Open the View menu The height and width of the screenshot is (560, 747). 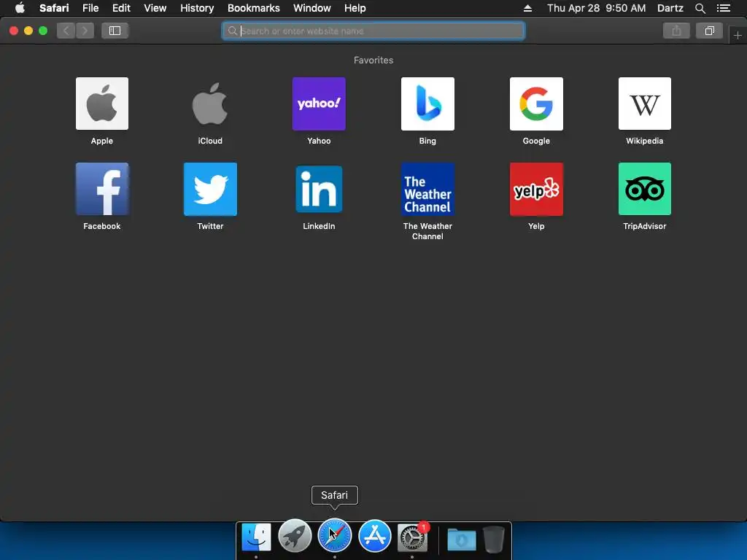tap(155, 8)
